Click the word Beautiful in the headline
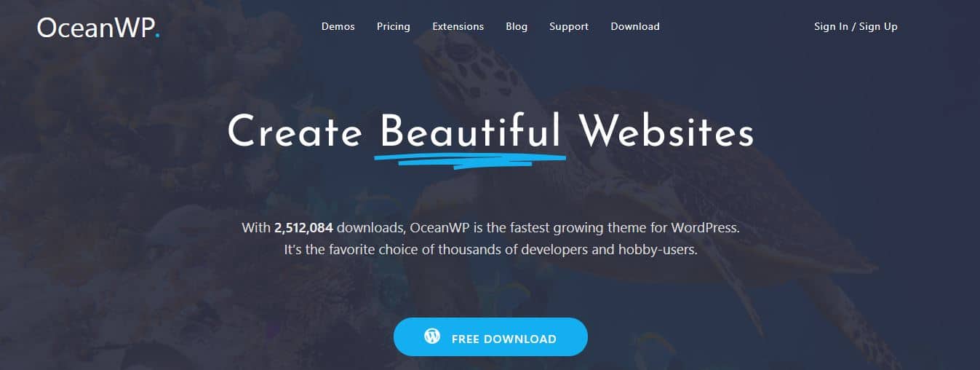Screen dimensions: 980x370 click(x=471, y=133)
